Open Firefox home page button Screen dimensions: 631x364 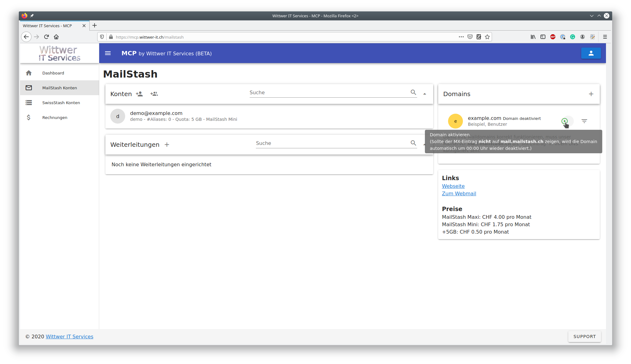[56, 37]
